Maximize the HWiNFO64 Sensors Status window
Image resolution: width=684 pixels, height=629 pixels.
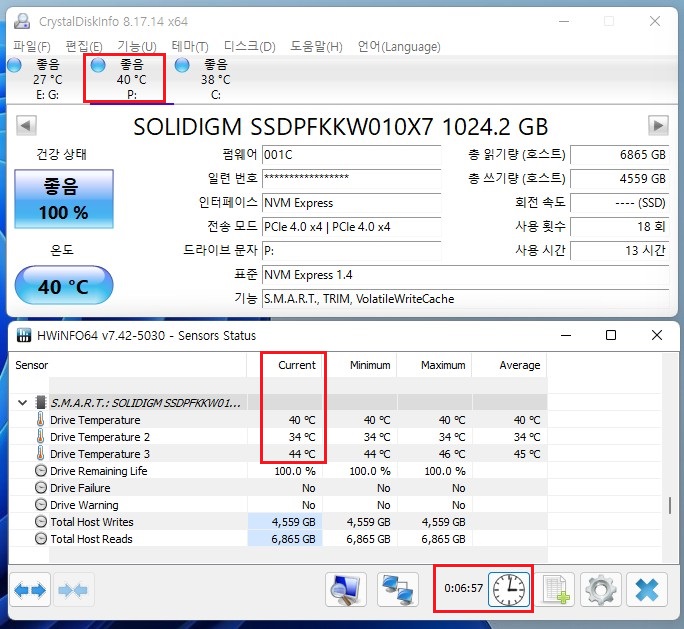[x=611, y=335]
